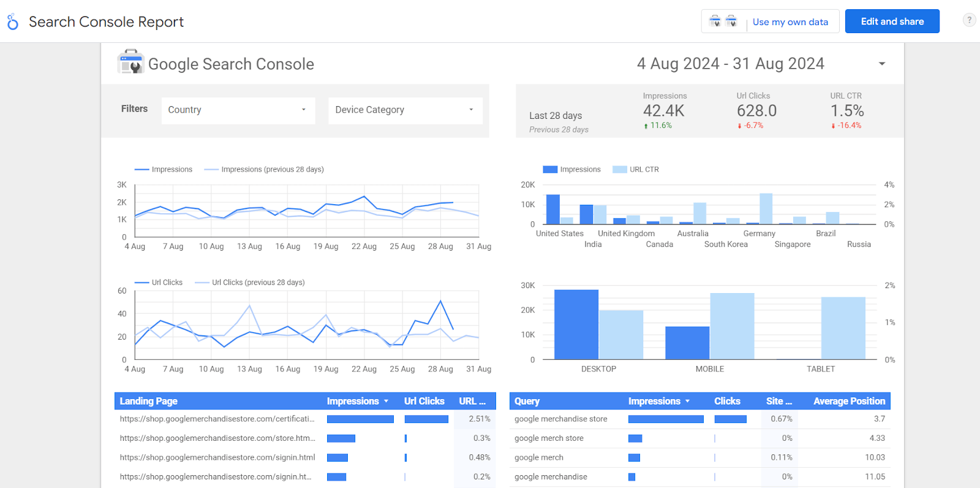Click the Looker Studio logo icon
This screenshot has width=980, height=488.
[13, 22]
